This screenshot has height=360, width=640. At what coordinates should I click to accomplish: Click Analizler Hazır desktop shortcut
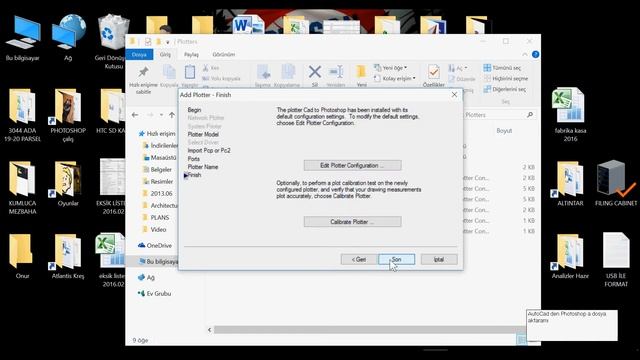(x=570, y=257)
